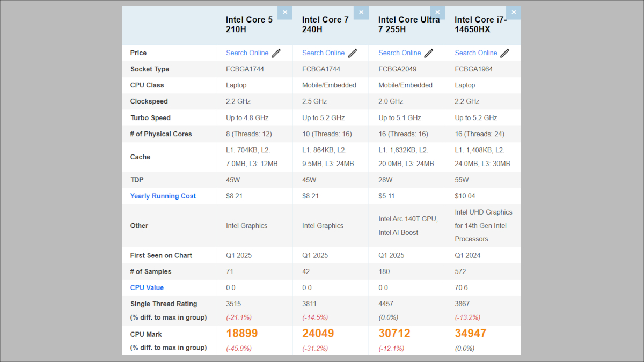The image size is (644, 362).
Task: Remove Intel Core 5 210H from the comparison
Action: [x=285, y=12]
